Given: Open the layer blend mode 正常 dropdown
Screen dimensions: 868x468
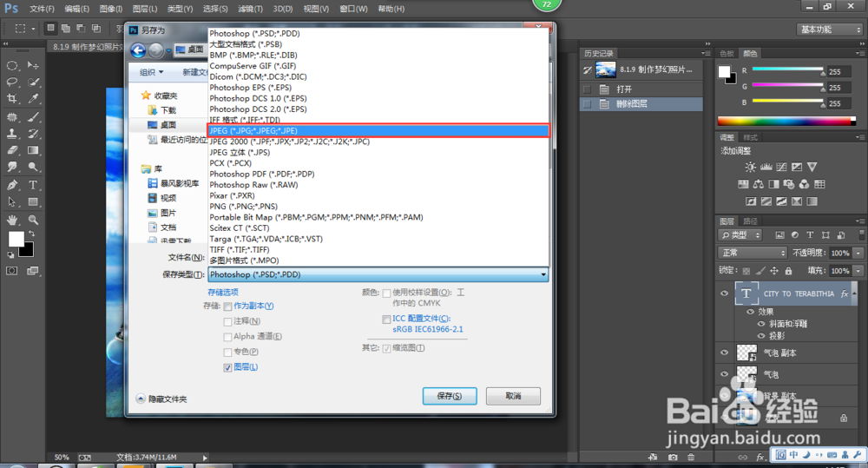Looking at the screenshot, I should (x=753, y=253).
